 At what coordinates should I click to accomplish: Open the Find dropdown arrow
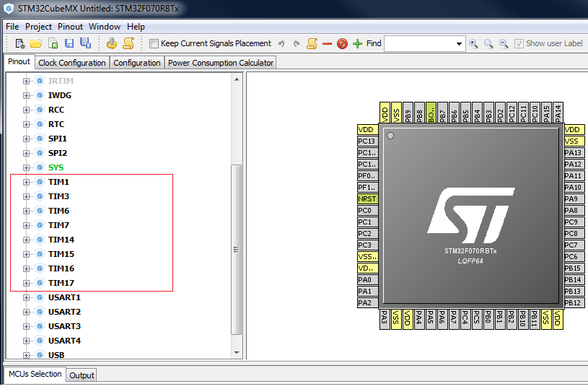click(x=460, y=44)
